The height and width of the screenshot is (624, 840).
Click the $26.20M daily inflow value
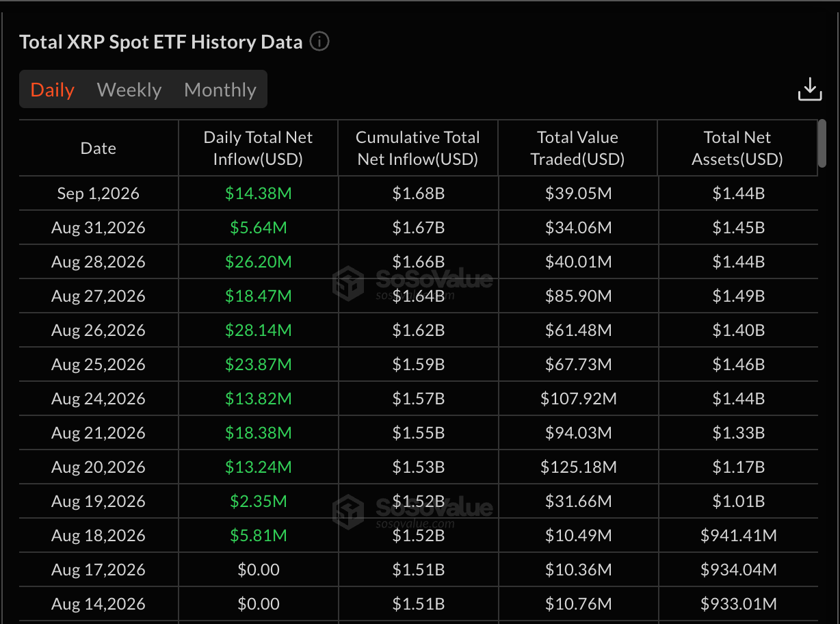[x=259, y=262]
